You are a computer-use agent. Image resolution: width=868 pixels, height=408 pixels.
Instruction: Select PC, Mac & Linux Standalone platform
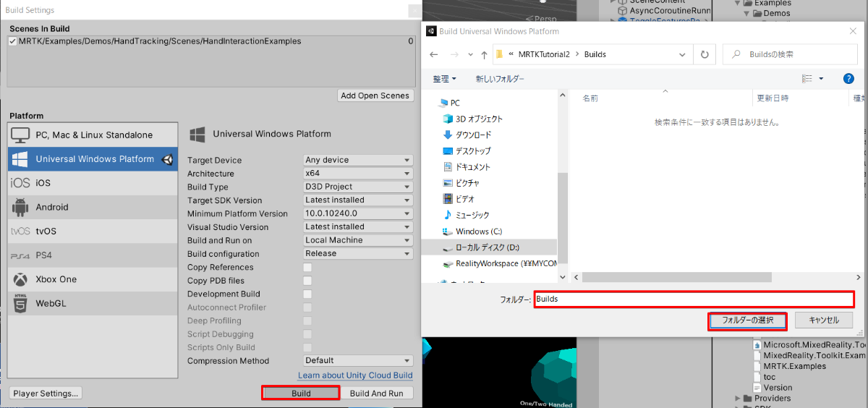pos(93,135)
